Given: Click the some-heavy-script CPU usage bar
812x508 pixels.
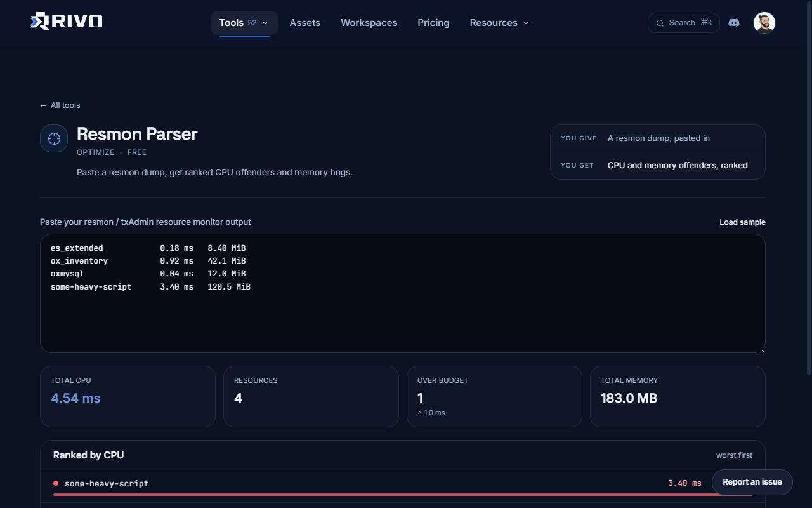Looking at the screenshot, I should [403, 494].
